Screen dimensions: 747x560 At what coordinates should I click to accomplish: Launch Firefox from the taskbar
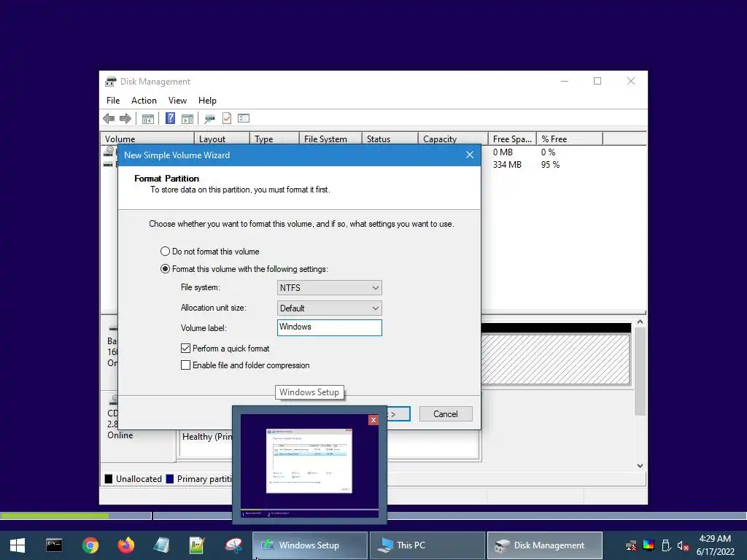click(126, 545)
